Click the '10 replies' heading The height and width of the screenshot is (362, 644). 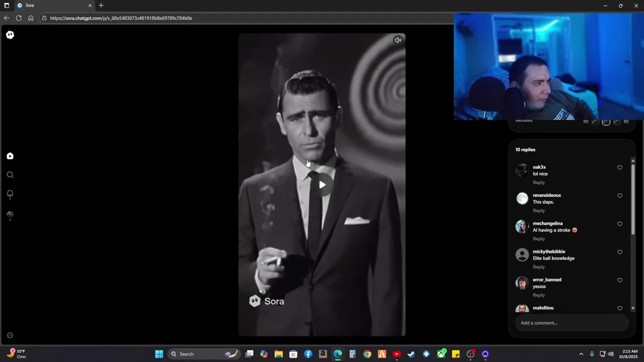pyautogui.click(x=525, y=149)
